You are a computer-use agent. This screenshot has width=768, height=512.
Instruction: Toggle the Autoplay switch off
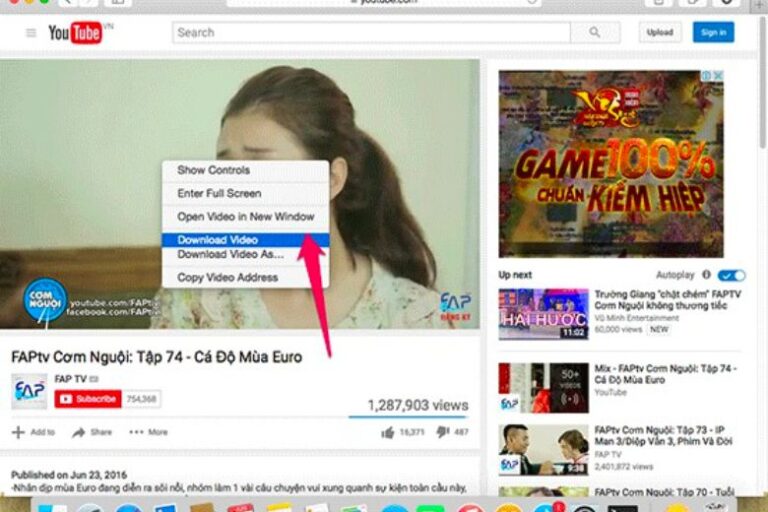click(x=732, y=275)
